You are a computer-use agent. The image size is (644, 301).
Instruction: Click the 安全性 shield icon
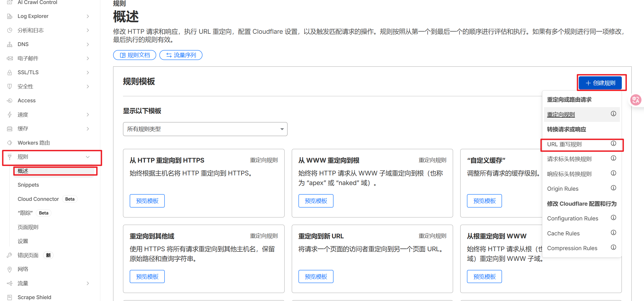click(x=10, y=86)
